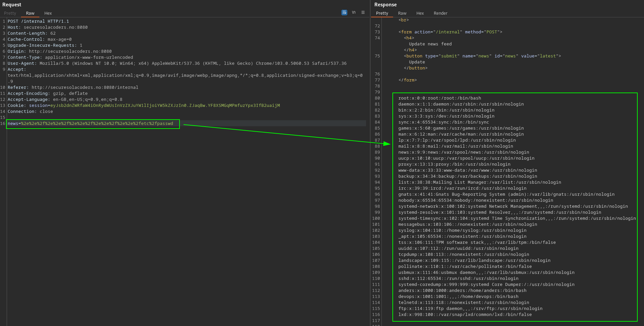Click the backup:x:34:34 passwd entry
This screenshot has width=644, height=326.
click(x=468, y=176)
